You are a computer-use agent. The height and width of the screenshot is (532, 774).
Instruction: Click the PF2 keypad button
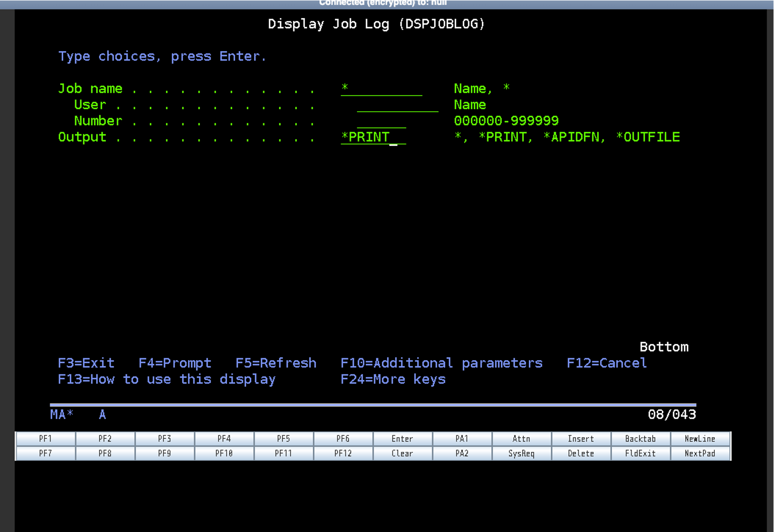pos(105,439)
